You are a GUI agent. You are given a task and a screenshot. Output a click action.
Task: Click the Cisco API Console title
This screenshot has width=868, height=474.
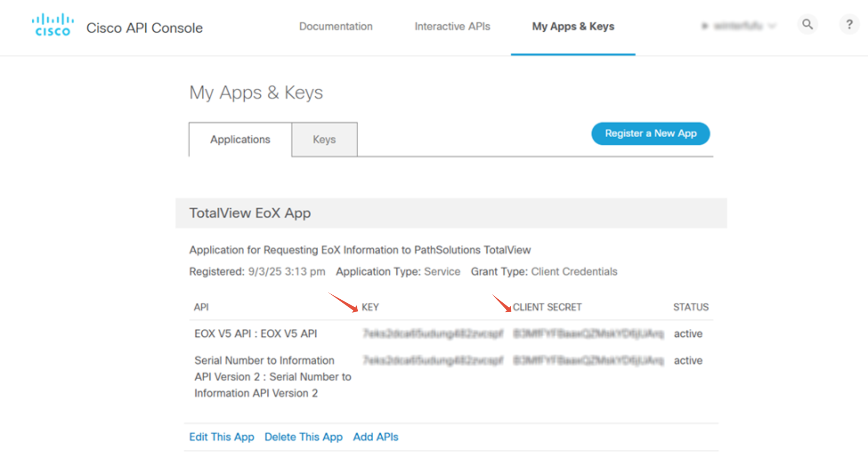pos(144,28)
